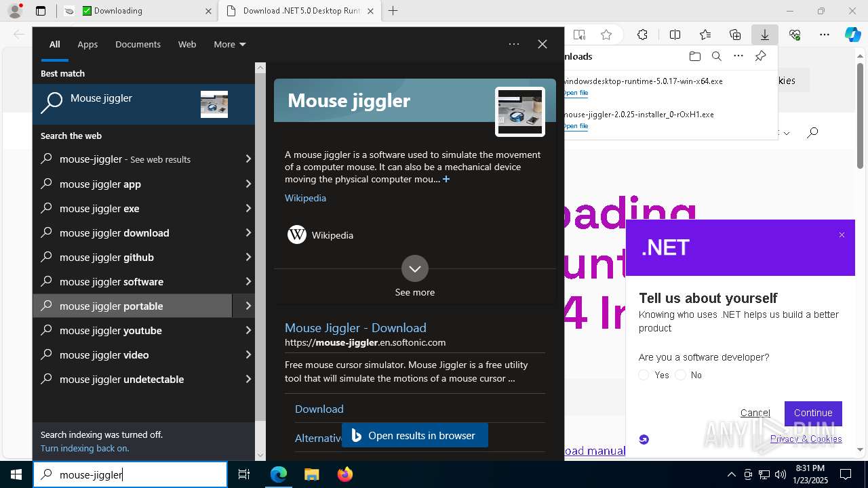Open Edge Collections toolbar icon
The width and height of the screenshot is (868, 488).
coord(735,35)
